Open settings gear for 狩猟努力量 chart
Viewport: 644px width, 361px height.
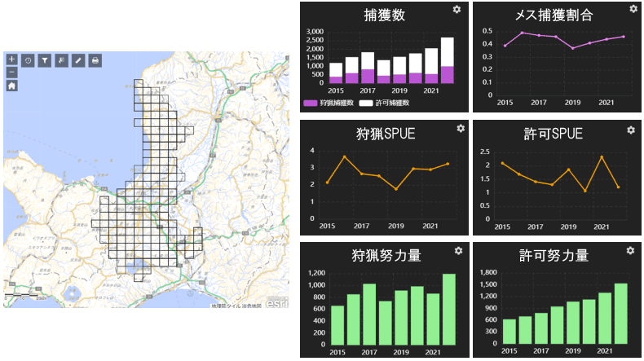click(459, 250)
